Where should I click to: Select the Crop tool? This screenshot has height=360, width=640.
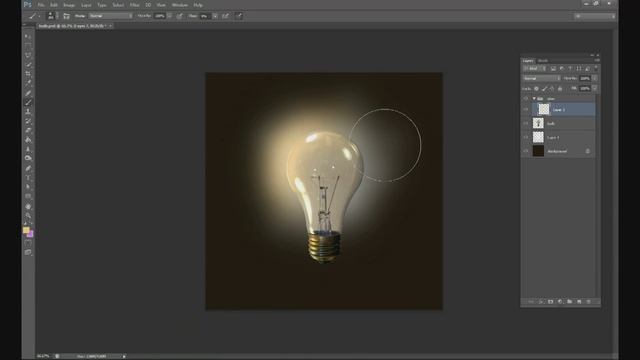click(28, 74)
